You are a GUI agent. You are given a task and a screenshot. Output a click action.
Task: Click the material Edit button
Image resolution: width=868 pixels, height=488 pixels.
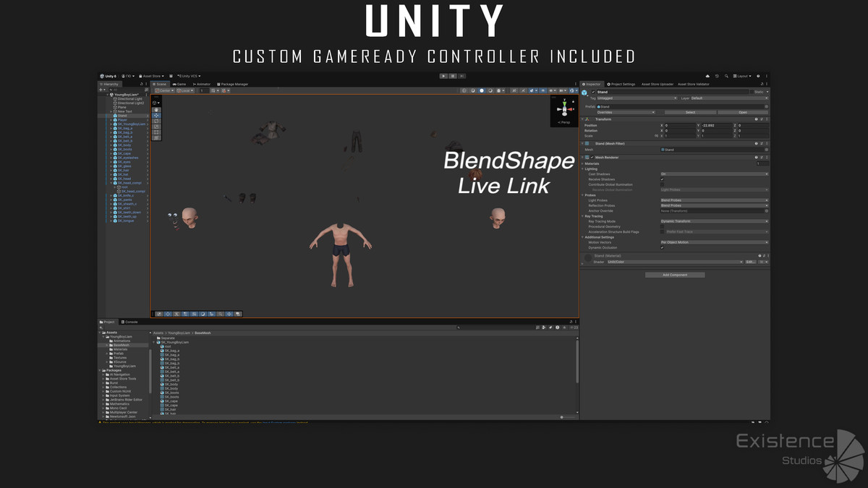click(x=751, y=262)
